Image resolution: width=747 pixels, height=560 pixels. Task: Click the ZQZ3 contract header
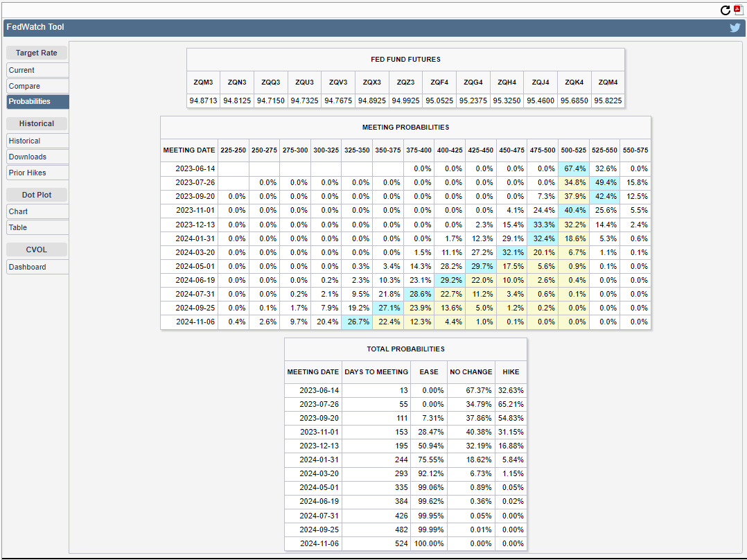406,82
